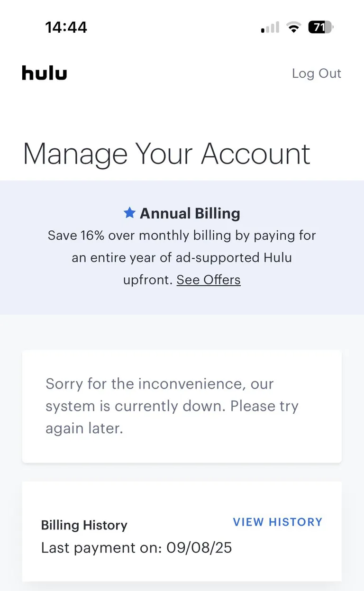This screenshot has width=364, height=591.
Task: Open See Offers for annual billing
Action: 208,280
